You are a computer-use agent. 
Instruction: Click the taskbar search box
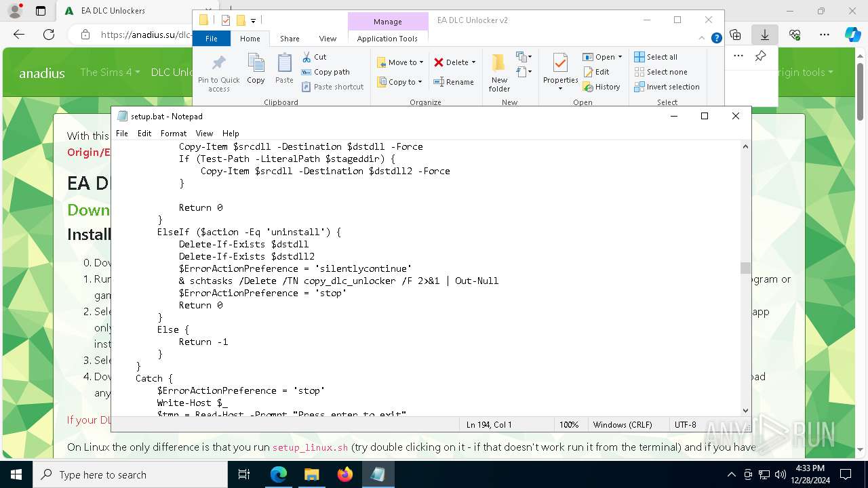(x=131, y=474)
